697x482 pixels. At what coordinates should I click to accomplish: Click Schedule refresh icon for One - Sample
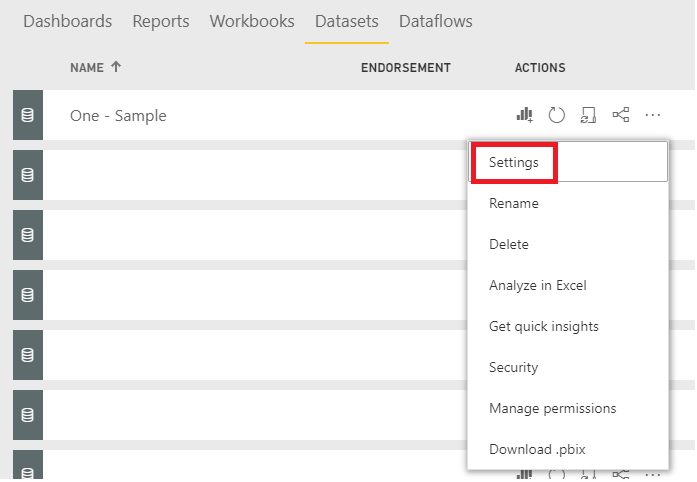[x=589, y=115]
